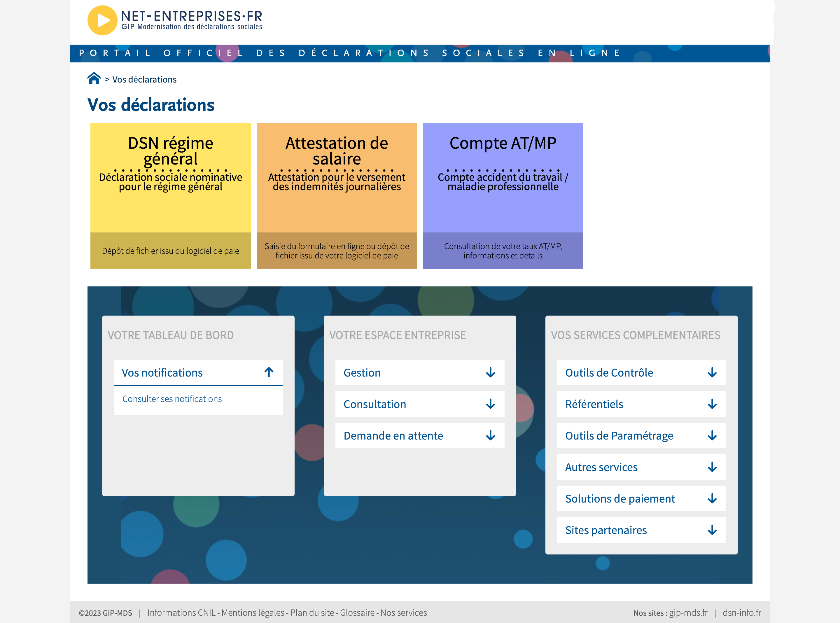Open Glossaire footer link
The image size is (840, 623).
357,613
